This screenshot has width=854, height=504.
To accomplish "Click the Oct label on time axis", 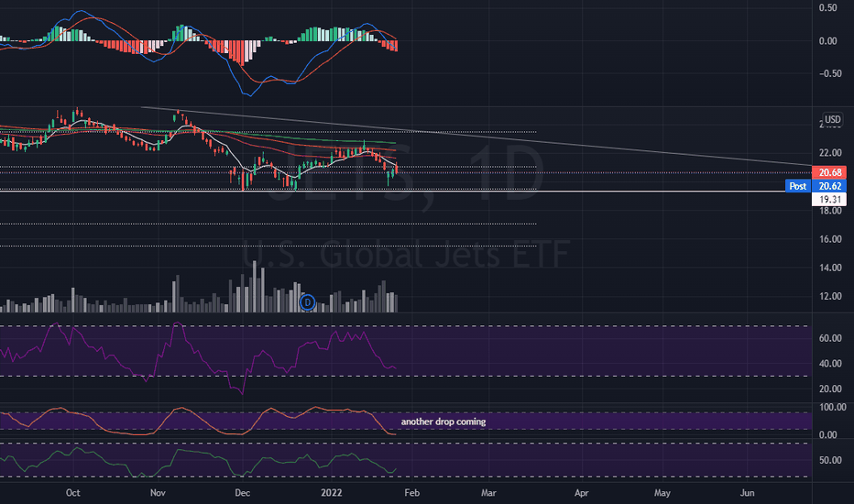I will pyautogui.click(x=73, y=493).
